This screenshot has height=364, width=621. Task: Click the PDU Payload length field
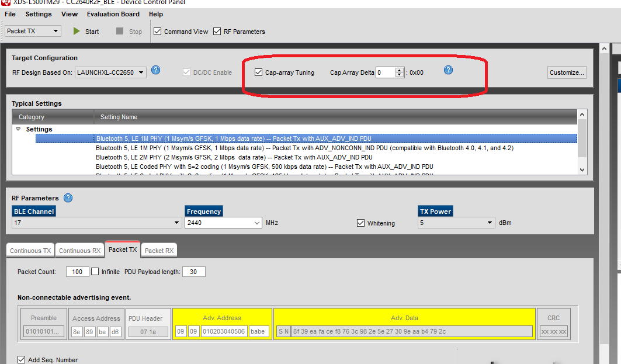tap(194, 272)
